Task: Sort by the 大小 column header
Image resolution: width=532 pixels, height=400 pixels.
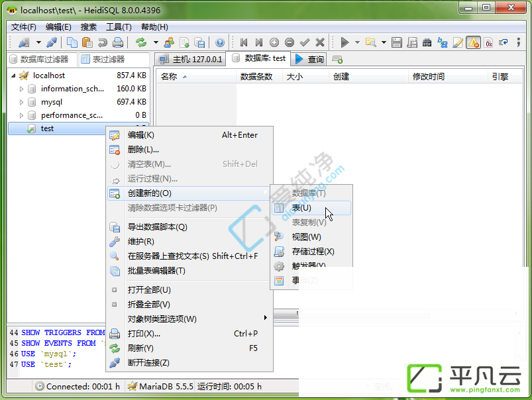Action: [x=305, y=77]
